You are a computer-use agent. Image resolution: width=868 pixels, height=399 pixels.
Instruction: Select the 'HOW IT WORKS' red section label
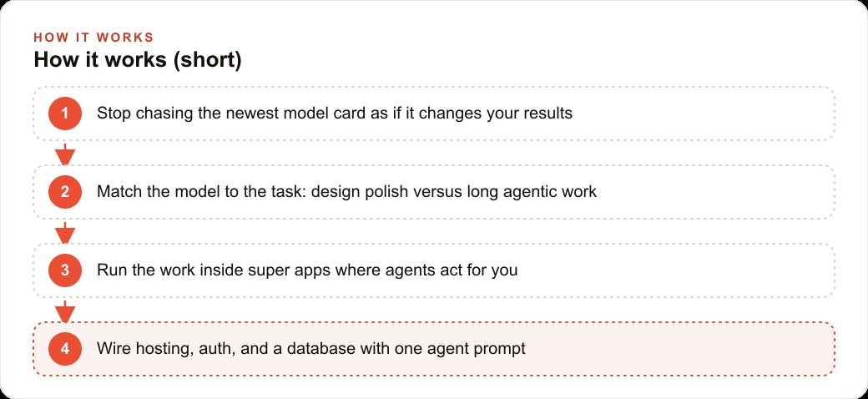93,38
